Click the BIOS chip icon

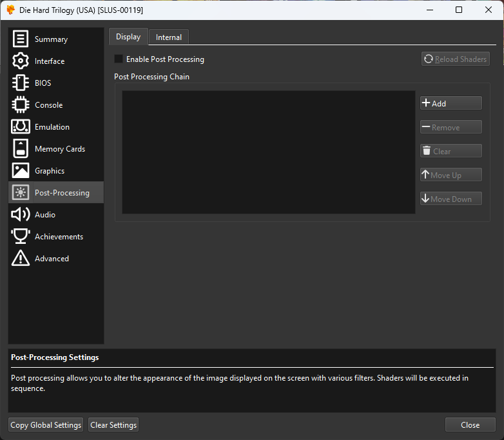21,83
